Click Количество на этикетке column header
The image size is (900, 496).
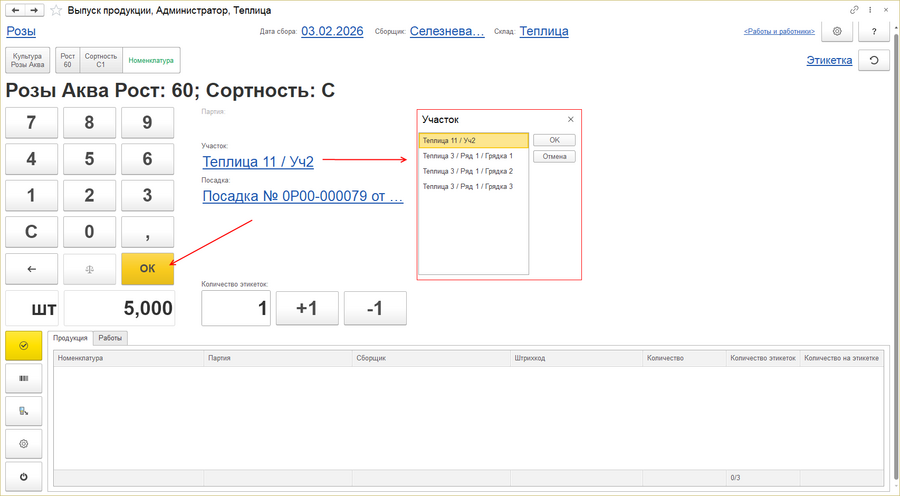841,358
